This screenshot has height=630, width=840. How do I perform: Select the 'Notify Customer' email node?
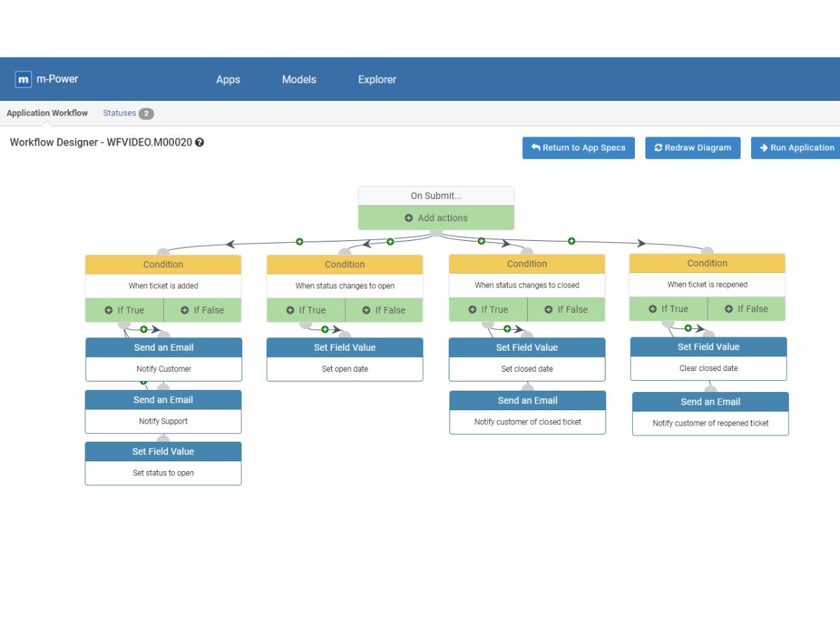pos(164,360)
